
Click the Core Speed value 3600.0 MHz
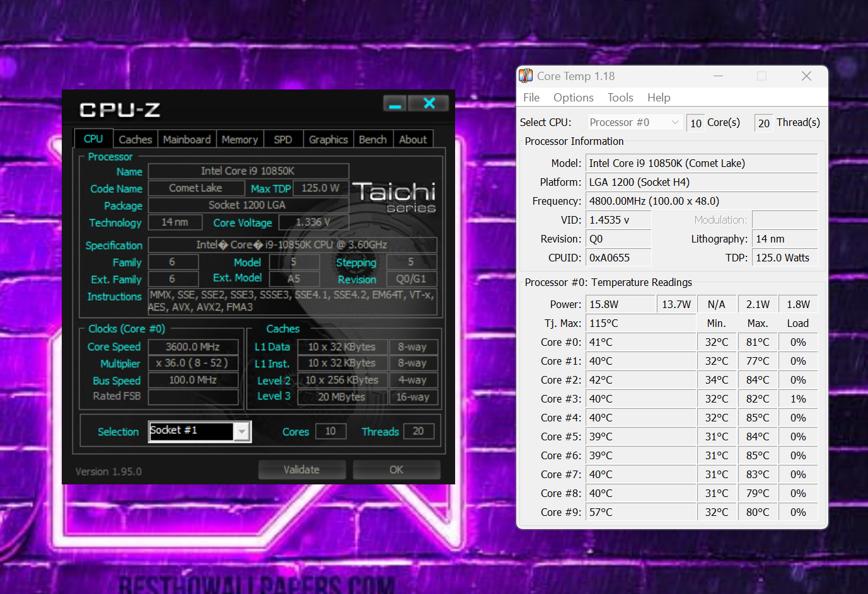point(193,347)
